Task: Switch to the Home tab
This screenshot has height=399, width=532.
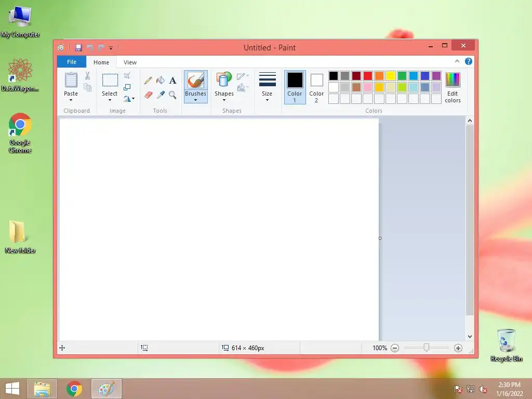Action: point(101,62)
